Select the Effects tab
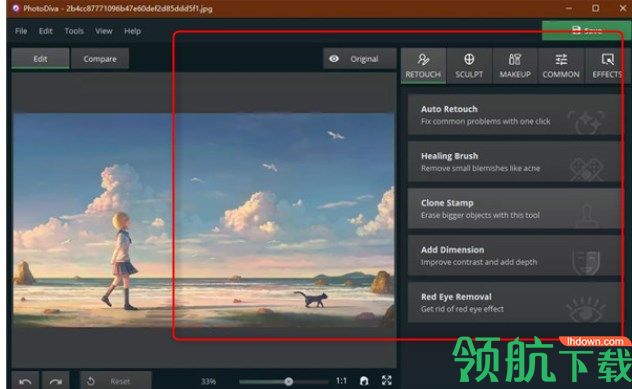This screenshot has width=632, height=389. (x=607, y=66)
